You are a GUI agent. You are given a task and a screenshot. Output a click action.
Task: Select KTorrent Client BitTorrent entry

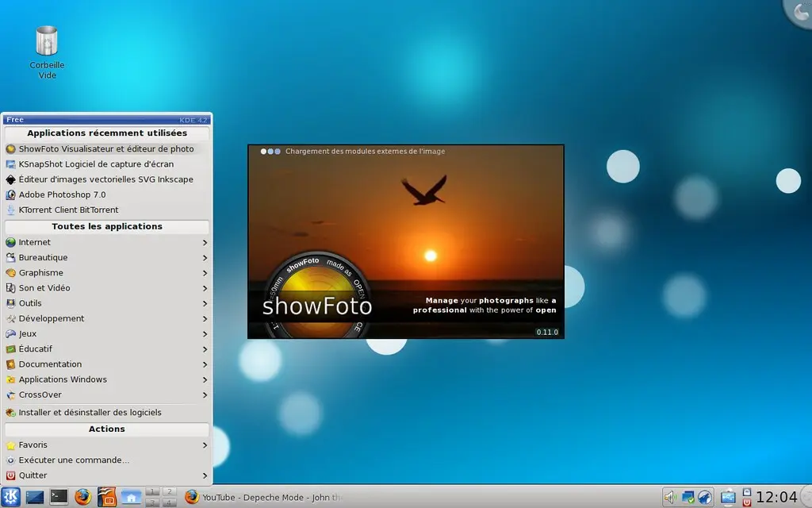click(x=68, y=210)
